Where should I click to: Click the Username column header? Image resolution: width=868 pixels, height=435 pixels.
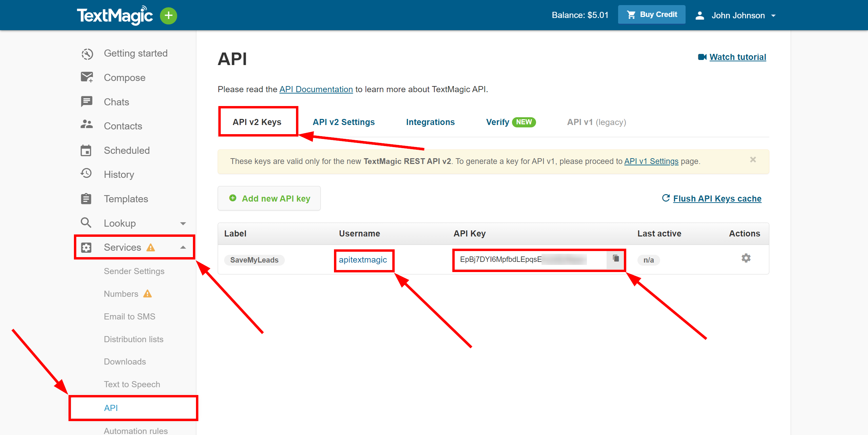(x=359, y=233)
